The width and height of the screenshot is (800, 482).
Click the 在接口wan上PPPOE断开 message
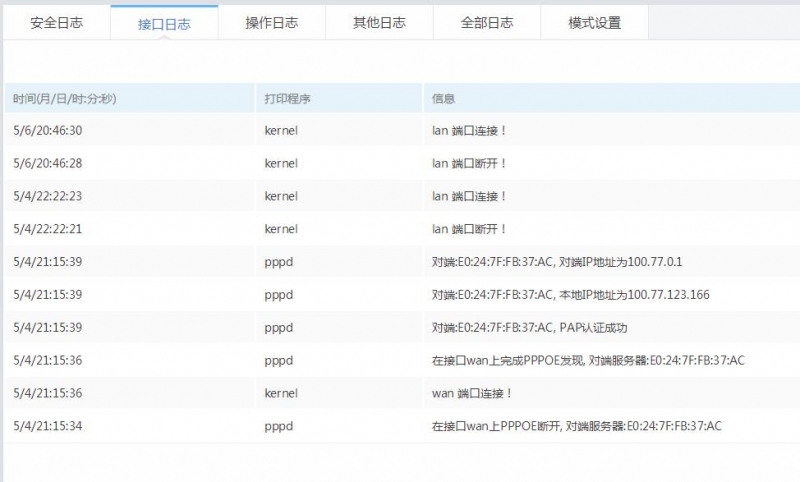click(x=576, y=426)
